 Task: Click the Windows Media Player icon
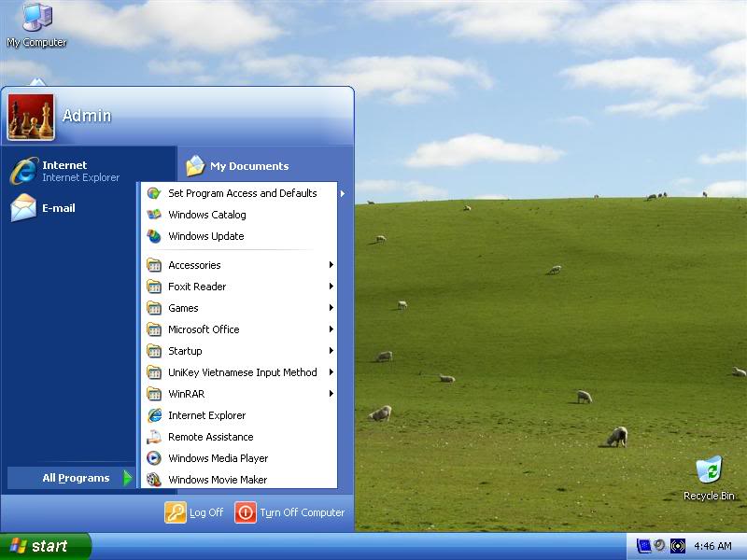click(x=154, y=458)
